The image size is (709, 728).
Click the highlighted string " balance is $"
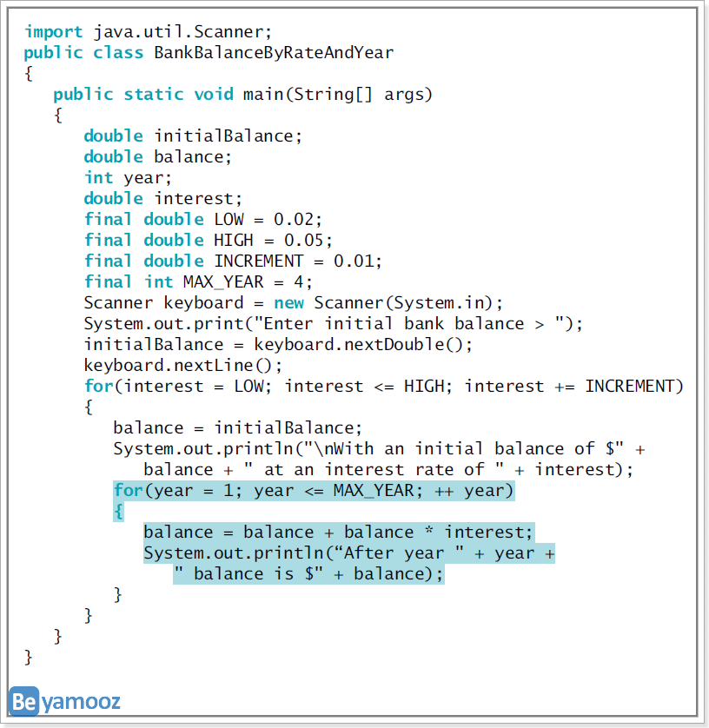click(x=248, y=574)
